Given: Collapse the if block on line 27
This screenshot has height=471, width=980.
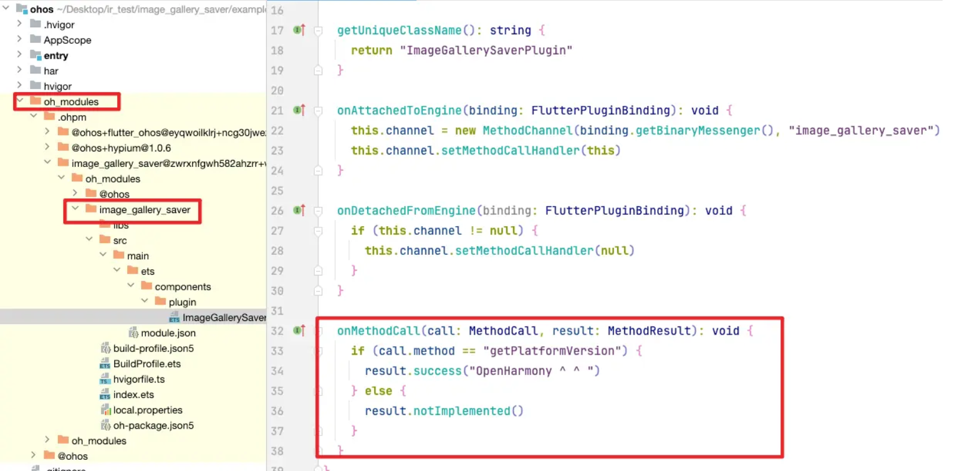Looking at the screenshot, I should (x=318, y=231).
